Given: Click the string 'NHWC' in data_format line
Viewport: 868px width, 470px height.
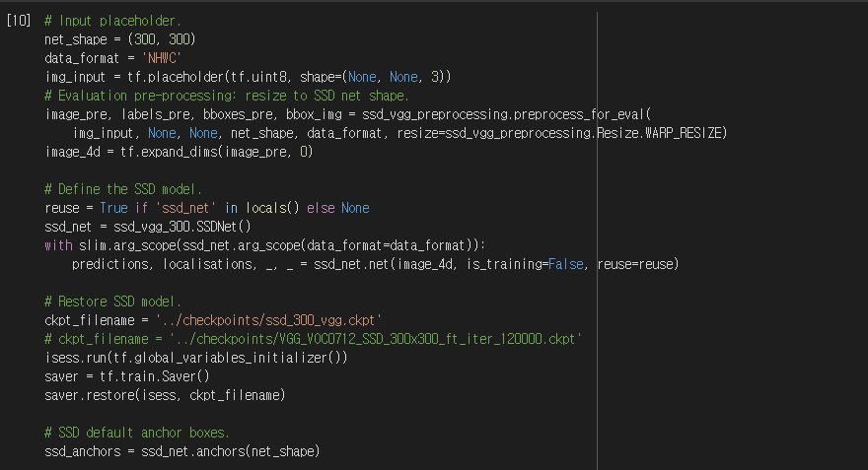Looking at the screenshot, I should click(162, 58).
